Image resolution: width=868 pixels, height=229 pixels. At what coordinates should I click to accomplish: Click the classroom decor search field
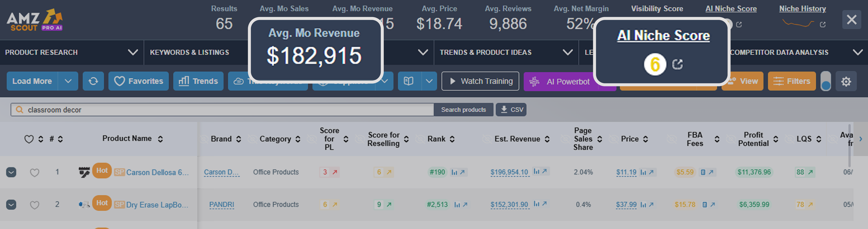point(222,110)
